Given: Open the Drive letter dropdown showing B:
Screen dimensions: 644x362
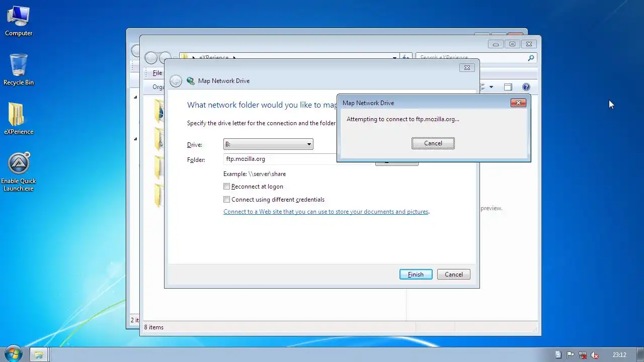Looking at the screenshot, I should [x=268, y=144].
